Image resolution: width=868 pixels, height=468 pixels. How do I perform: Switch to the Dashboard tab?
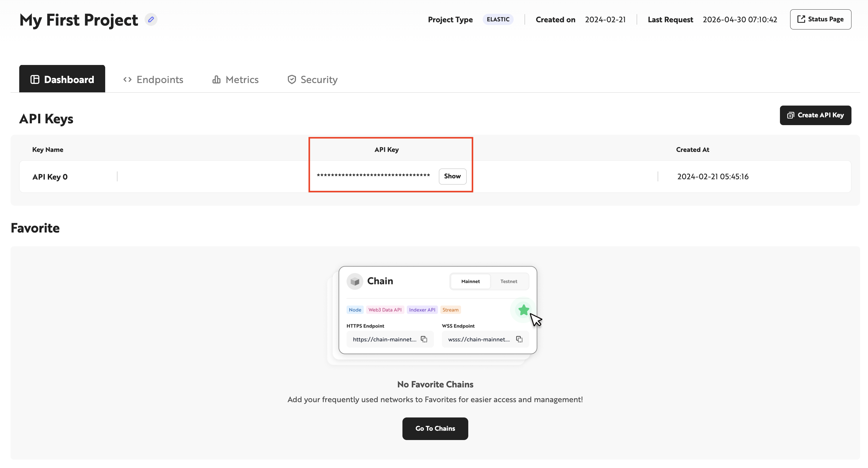(x=62, y=79)
